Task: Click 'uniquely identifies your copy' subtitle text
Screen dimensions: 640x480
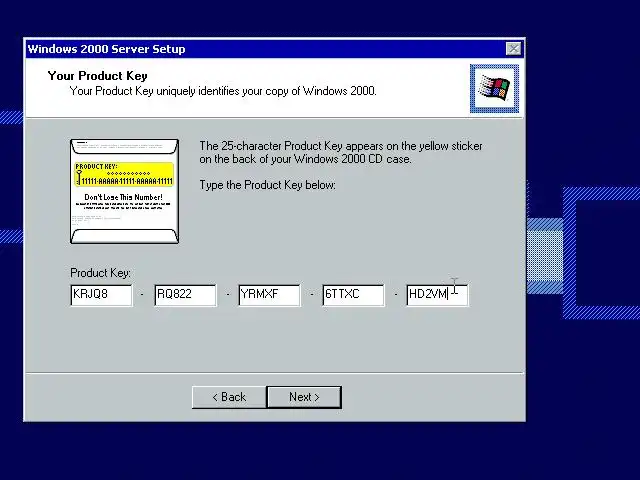Action: tap(223, 91)
